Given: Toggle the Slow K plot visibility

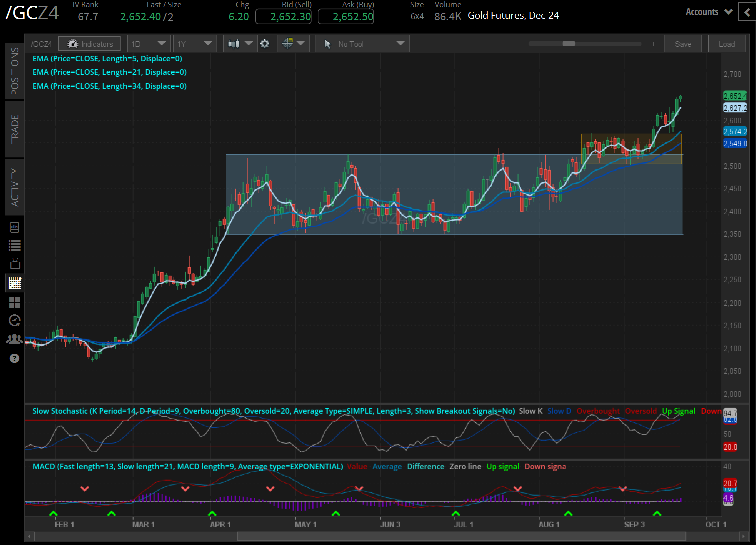Looking at the screenshot, I should pos(530,411).
